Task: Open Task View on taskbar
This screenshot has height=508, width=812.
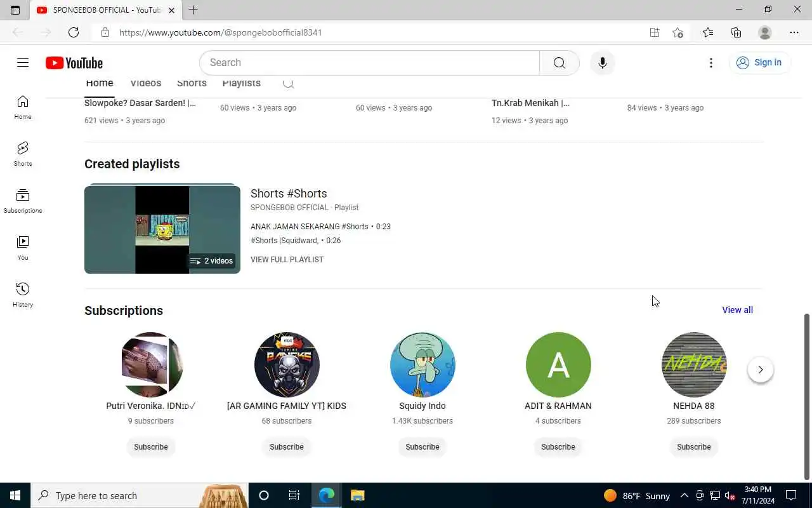Action: click(x=294, y=495)
